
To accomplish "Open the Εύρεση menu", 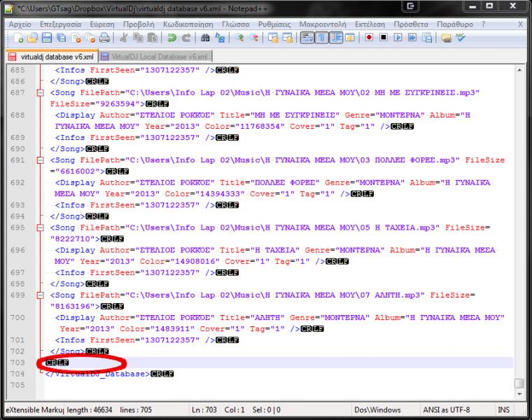I will [102, 24].
